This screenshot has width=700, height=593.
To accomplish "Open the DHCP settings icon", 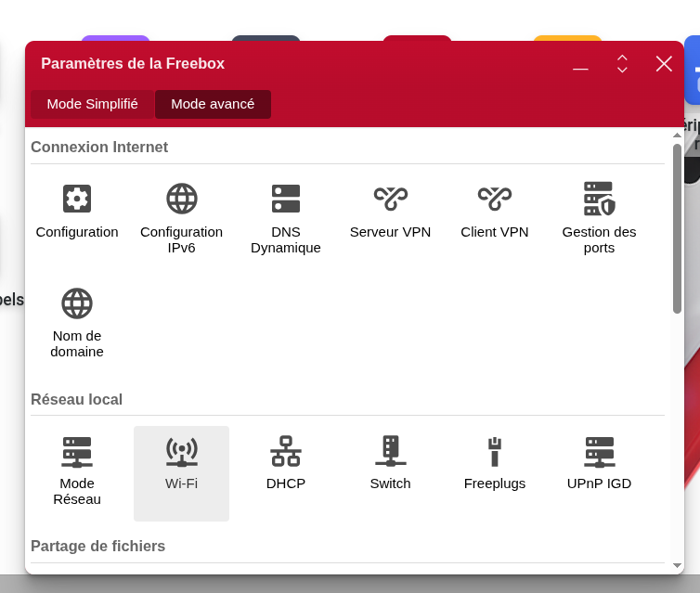I will pyautogui.click(x=286, y=451).
